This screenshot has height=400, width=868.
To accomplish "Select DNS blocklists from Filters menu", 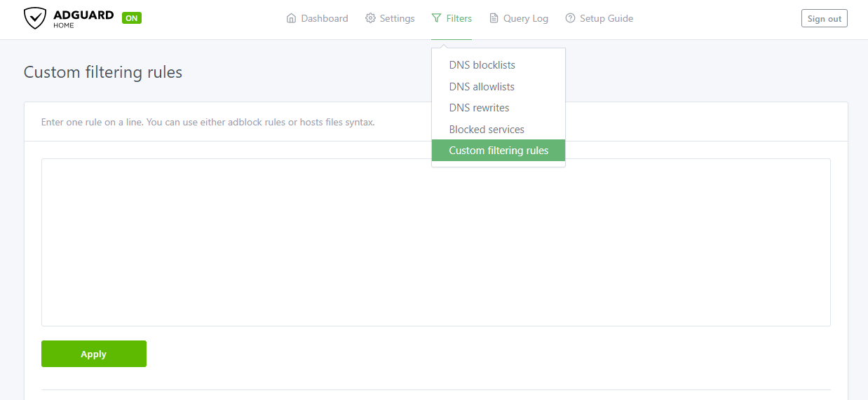I will click(482, 65).
